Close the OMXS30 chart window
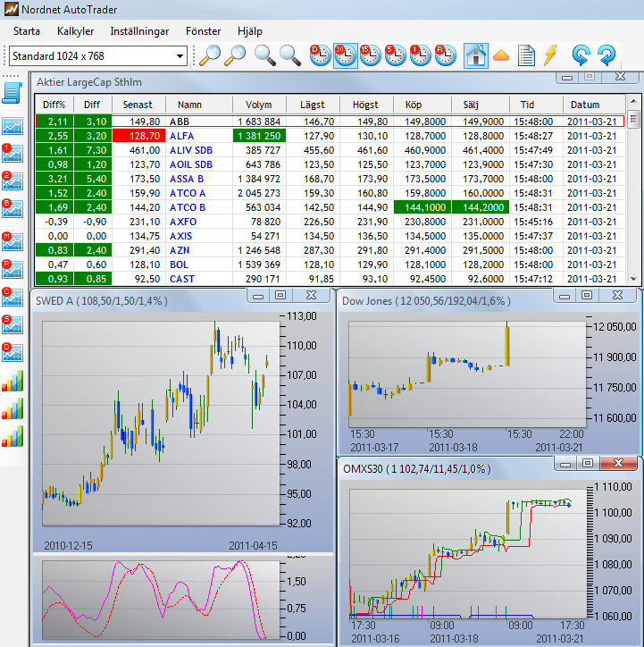The image size is (644, 647). (x=618, y=464)
